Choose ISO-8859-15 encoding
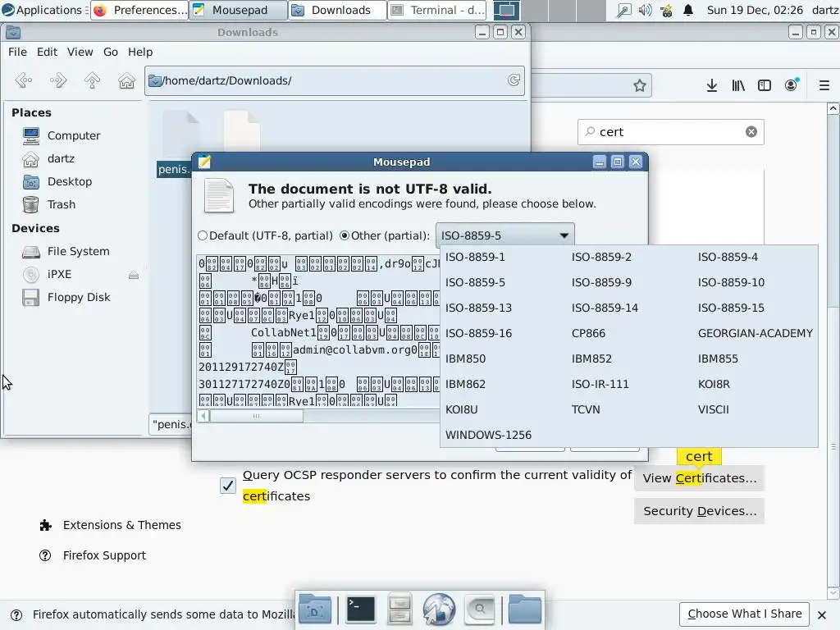This screenshot has height=630, width=840. pyautogui.click(x=731, y=308)
